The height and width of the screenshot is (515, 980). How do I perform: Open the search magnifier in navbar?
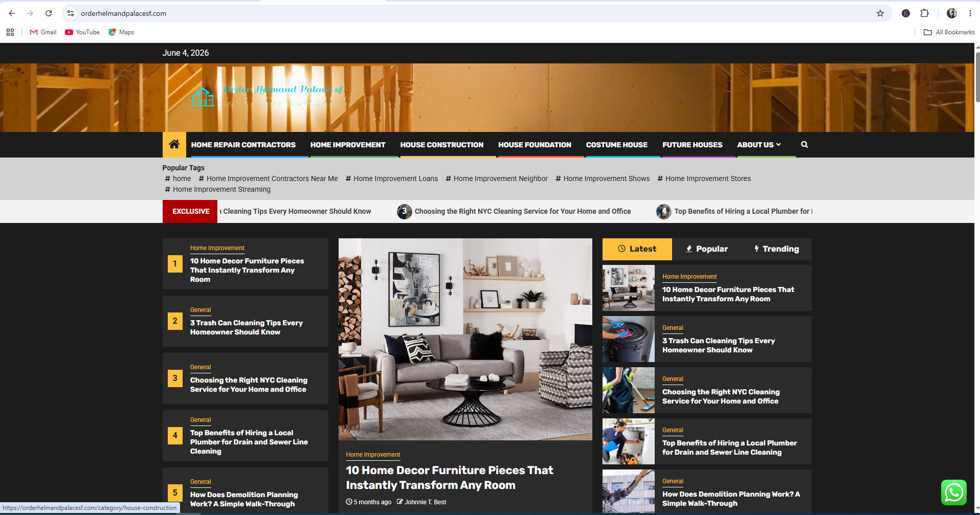(805, 145)
